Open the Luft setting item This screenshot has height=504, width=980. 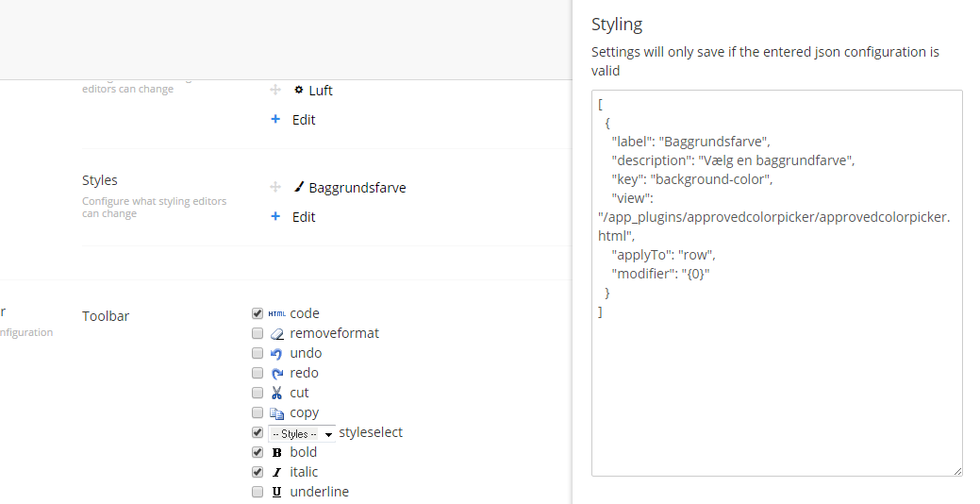(321, 91)
